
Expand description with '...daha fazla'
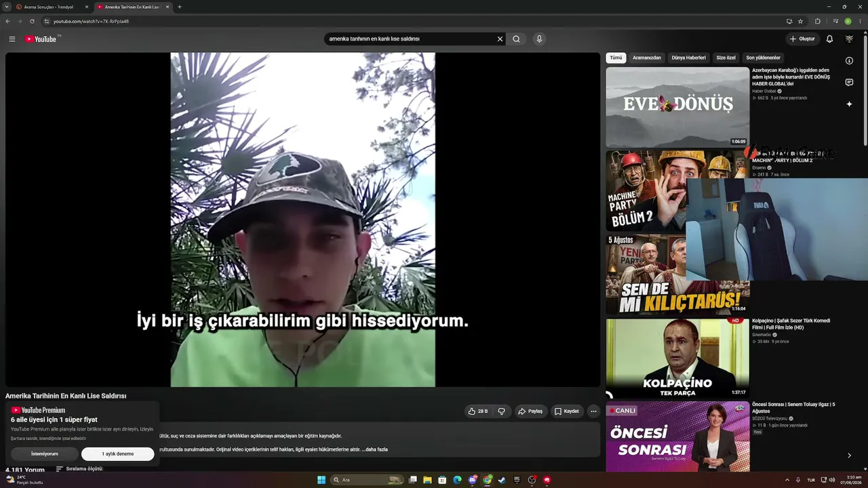[x=374, y=449]
